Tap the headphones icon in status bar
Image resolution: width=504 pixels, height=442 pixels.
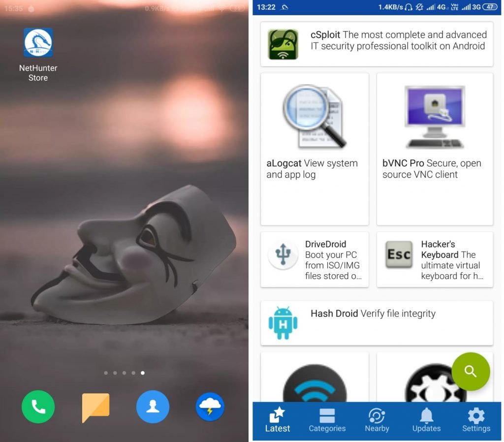click(408, 7)
